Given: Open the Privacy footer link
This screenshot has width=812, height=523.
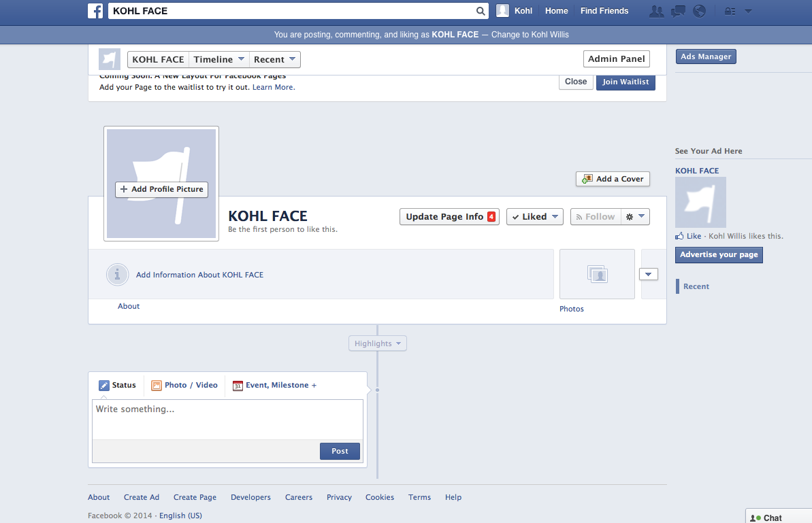Looking at the screenshot, I should coord(339,497).
